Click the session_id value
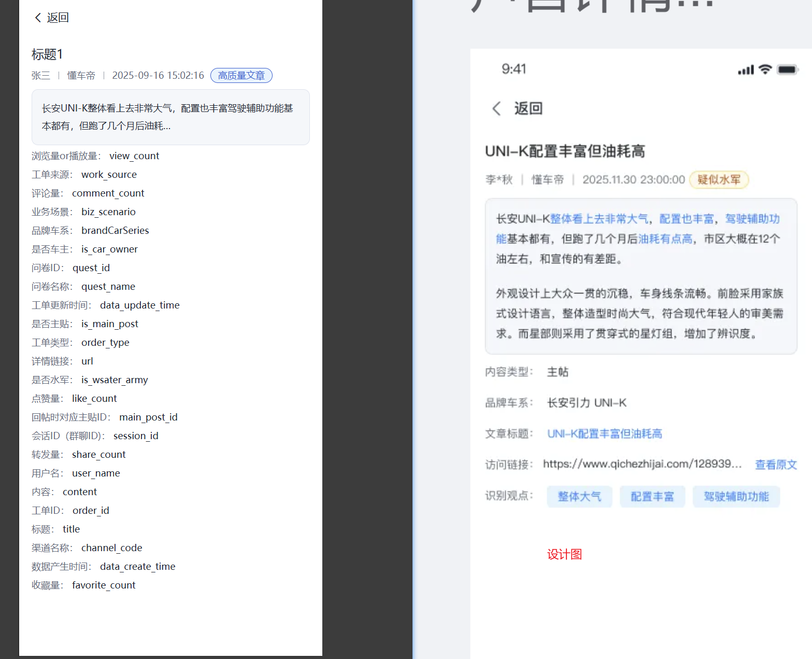Viewport: 812px width, 659px height. pos(136,436)
